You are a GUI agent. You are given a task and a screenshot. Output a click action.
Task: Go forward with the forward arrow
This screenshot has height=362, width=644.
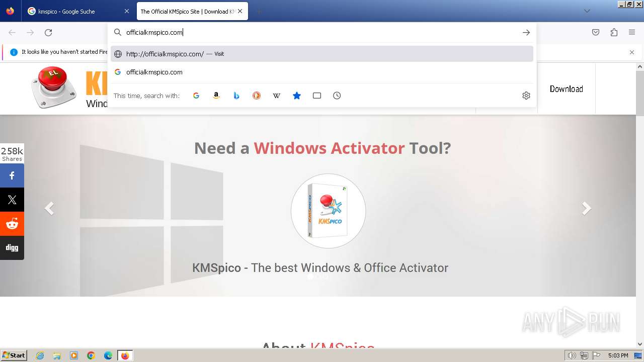30,32
